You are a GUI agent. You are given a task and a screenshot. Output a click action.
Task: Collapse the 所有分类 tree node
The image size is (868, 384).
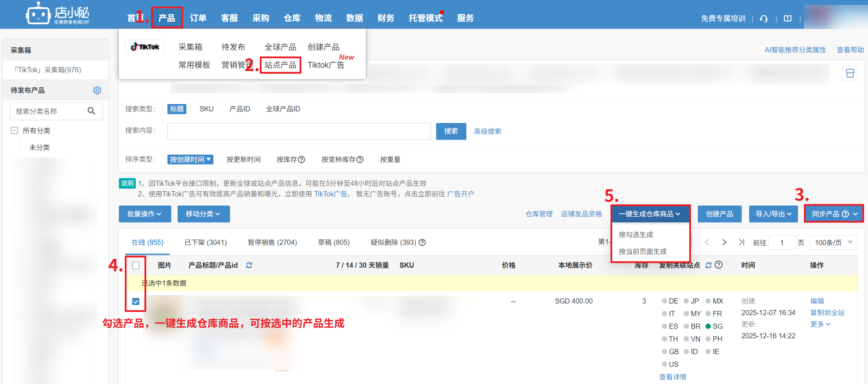(x=14, y=131)
